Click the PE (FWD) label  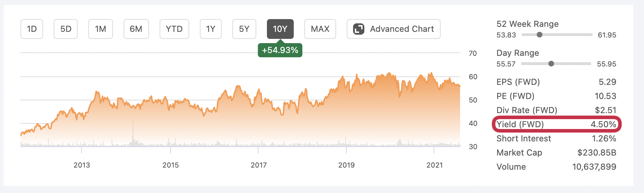(x=515, y=96)
